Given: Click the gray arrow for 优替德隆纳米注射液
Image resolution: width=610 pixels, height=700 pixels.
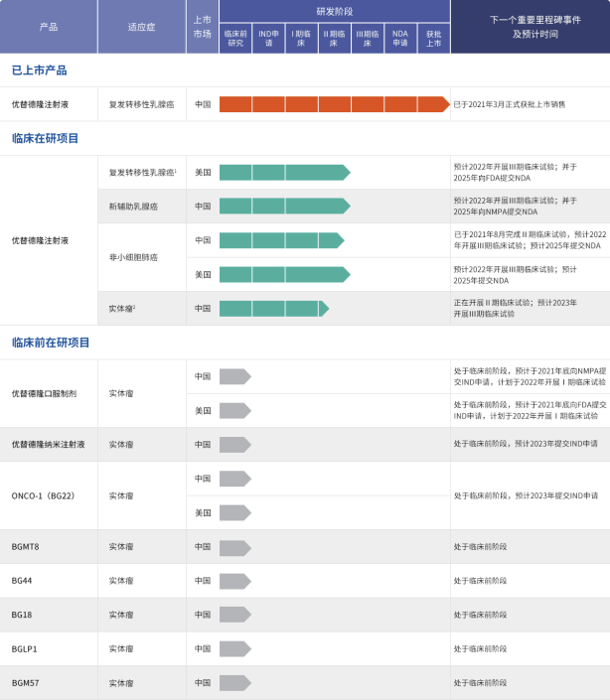Looking at the screenshot, I should (234, 445).
